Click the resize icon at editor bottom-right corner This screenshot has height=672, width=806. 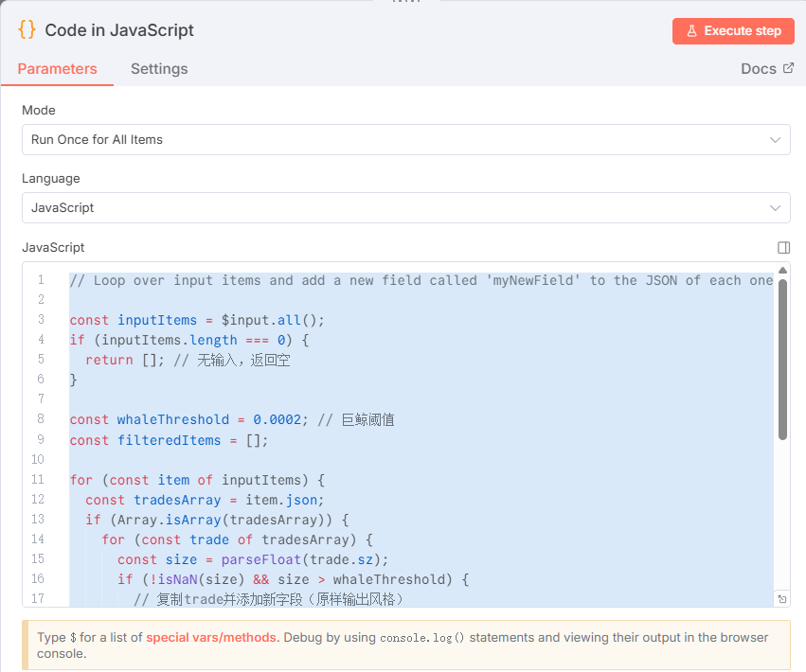781,599
